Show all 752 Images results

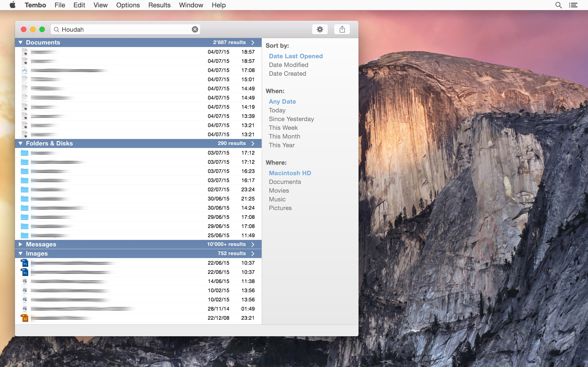pos(253,253)
